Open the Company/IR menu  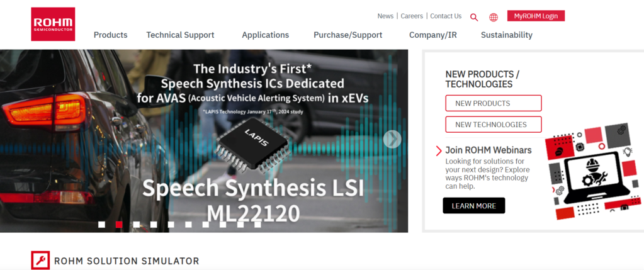433,35
